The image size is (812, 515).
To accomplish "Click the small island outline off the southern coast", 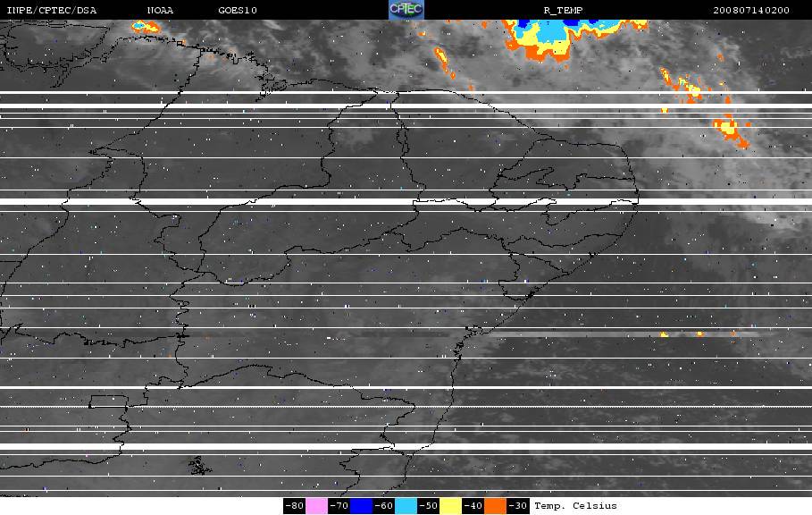I will (199, 466).
